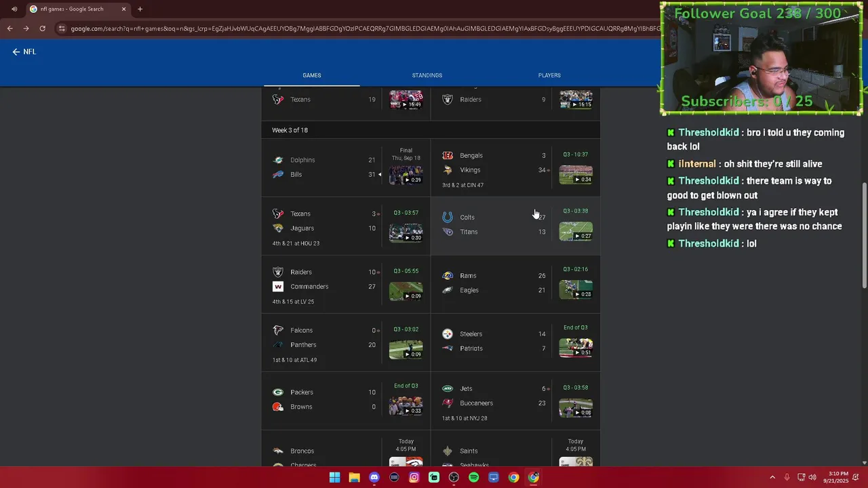Open the Colts team name

click(467, 218)
